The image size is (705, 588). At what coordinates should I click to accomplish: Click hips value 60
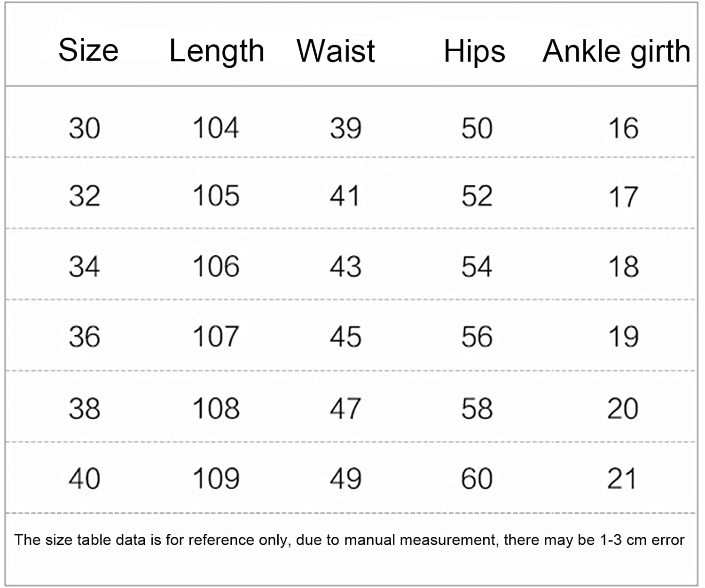pyautogui.click(x=477, y=479)
